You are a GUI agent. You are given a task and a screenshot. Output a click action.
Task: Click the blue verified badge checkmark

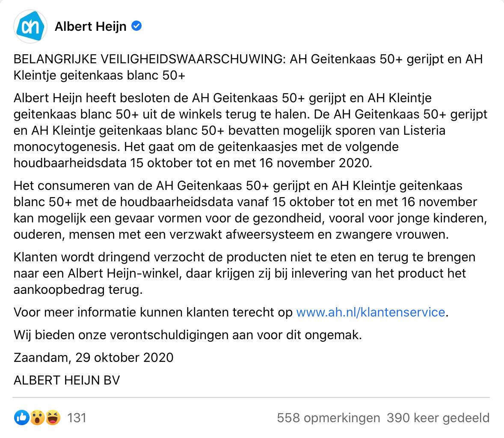(x=136, y=26)
